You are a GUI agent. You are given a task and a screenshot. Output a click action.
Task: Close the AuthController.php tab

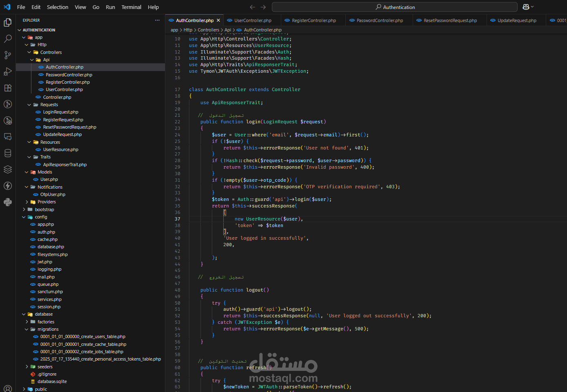(x=218, y=20)
